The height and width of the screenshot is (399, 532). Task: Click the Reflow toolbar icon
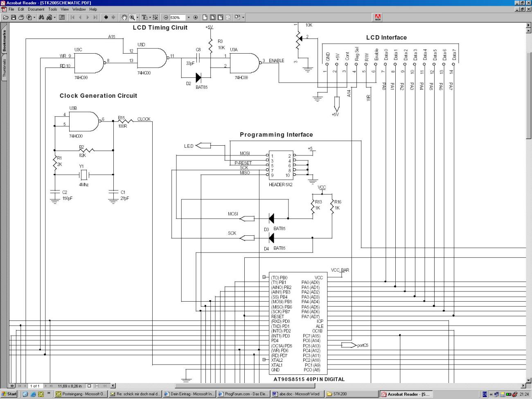(228, 17)
